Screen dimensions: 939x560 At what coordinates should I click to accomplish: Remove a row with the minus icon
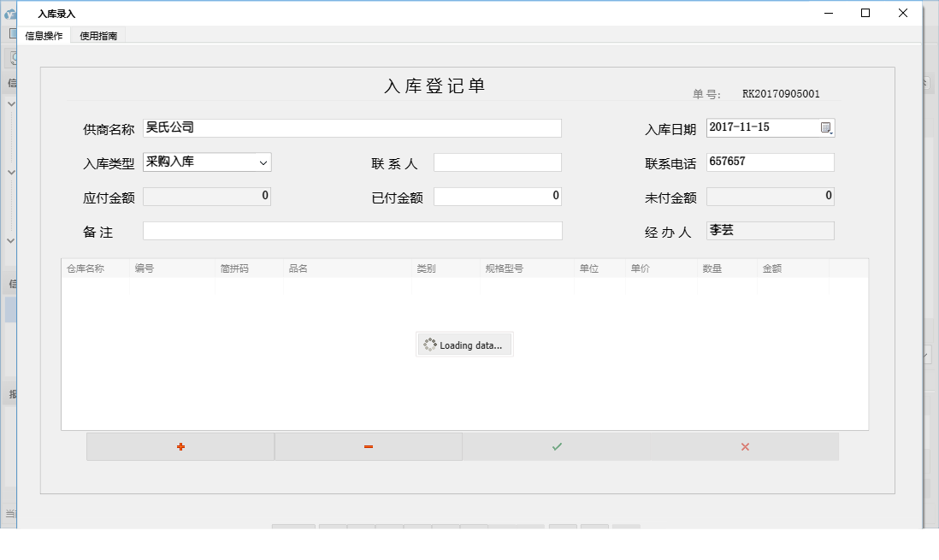pyautogui.click(x=368, y=445)
